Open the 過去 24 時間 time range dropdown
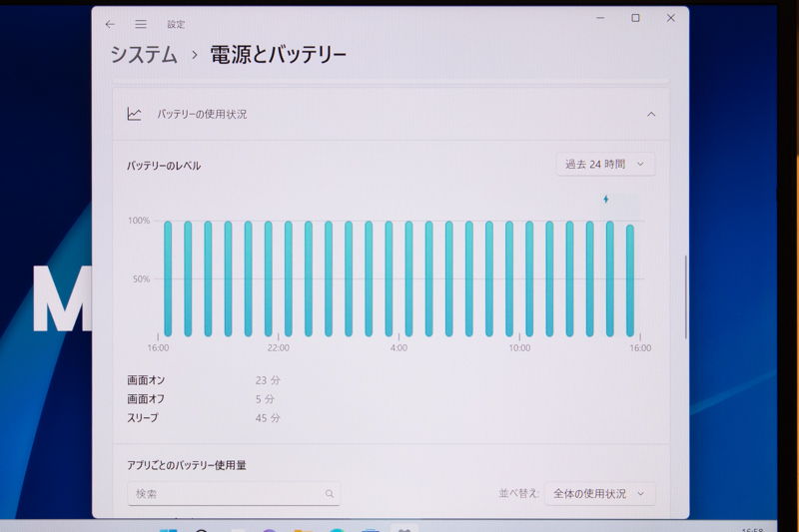The image size is (799, 532). point(605,164)
